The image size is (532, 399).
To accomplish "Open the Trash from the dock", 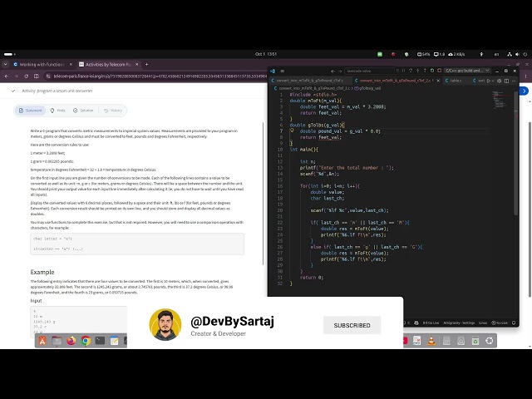I will 475,340.
